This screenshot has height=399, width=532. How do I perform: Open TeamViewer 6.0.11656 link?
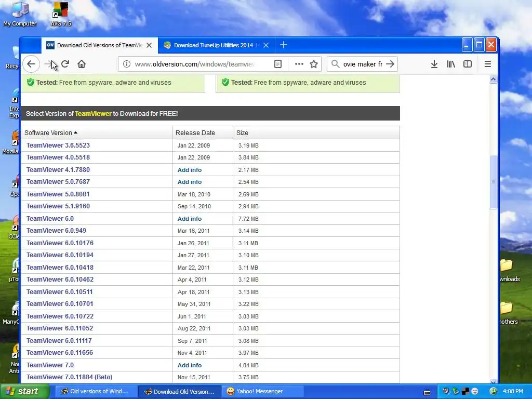60,353
